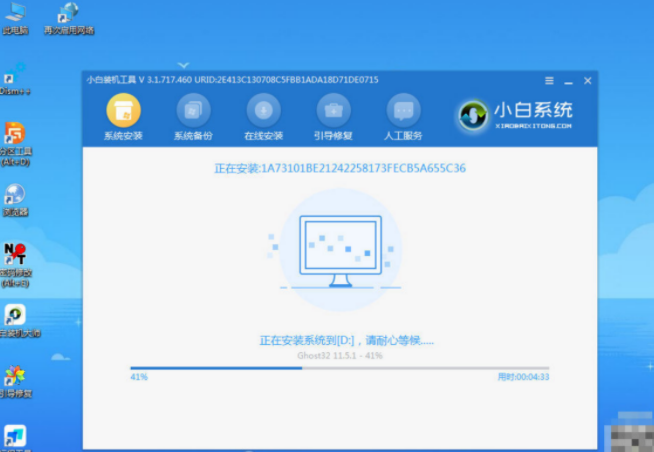Viewport: 654px width, 452px height.
Task: Open the hamburger menu in the title bar
Action: (549, 80)
